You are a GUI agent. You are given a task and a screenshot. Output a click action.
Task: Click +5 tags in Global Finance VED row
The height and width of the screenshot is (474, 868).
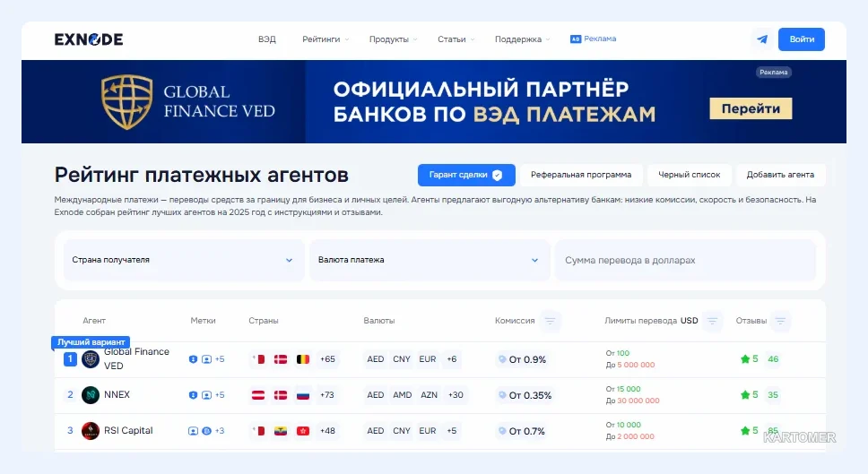[220, 359]
